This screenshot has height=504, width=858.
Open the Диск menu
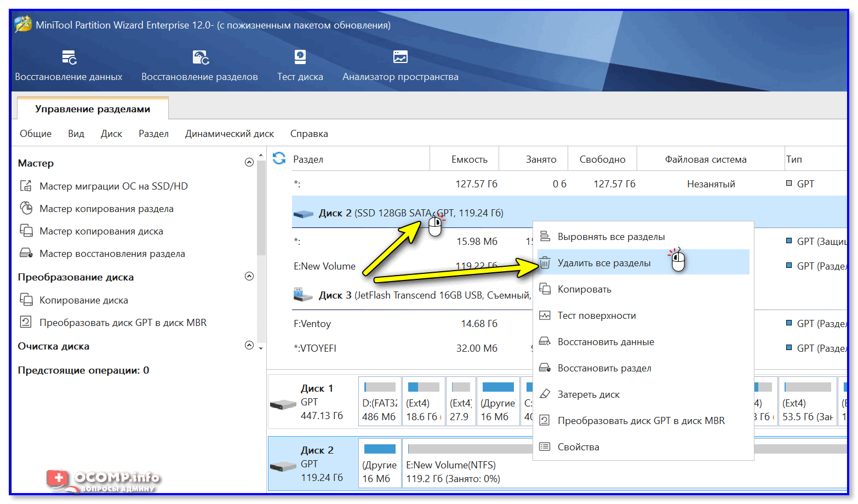click(x=111, y=134)
